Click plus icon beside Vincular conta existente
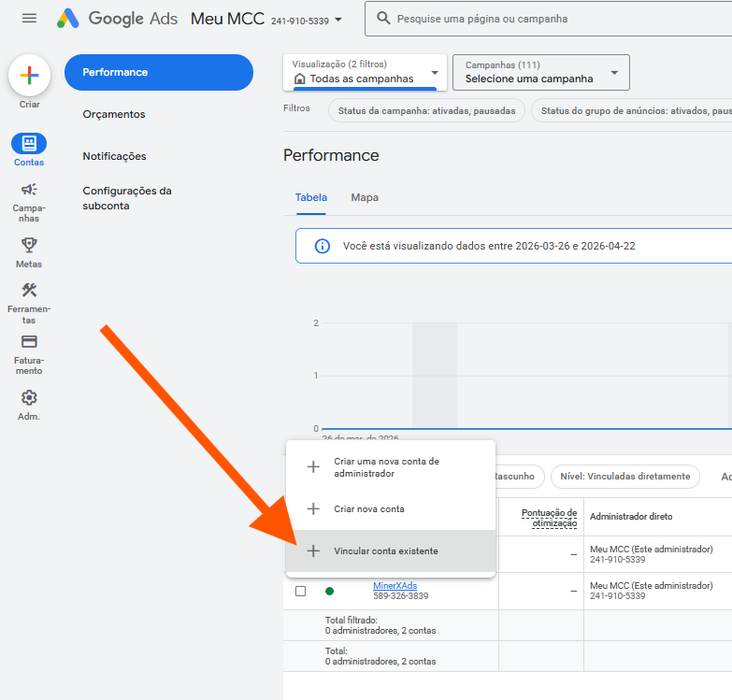Screen dimensions: 732x700 click(x=313, y=550)
